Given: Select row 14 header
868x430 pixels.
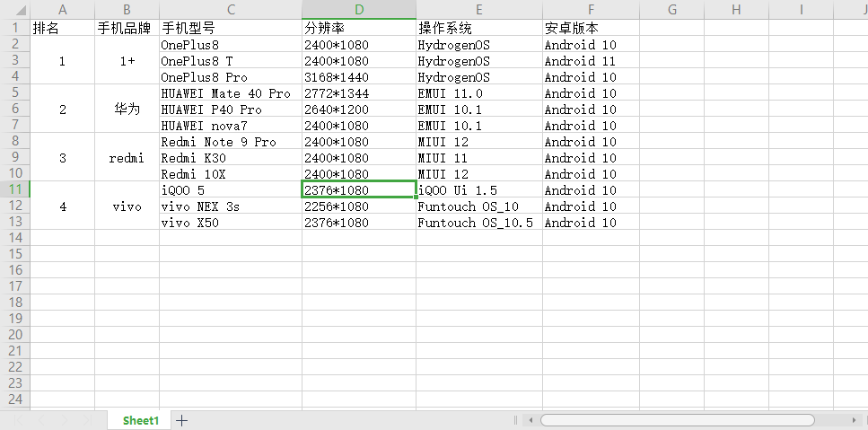Looking at the screenshot, I should (x=15, y=237).
